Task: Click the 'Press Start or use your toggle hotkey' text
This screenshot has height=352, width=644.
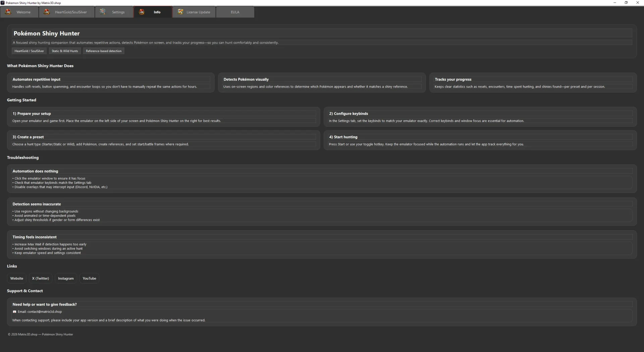Action: pyautogui.click(x=426, y=144)
